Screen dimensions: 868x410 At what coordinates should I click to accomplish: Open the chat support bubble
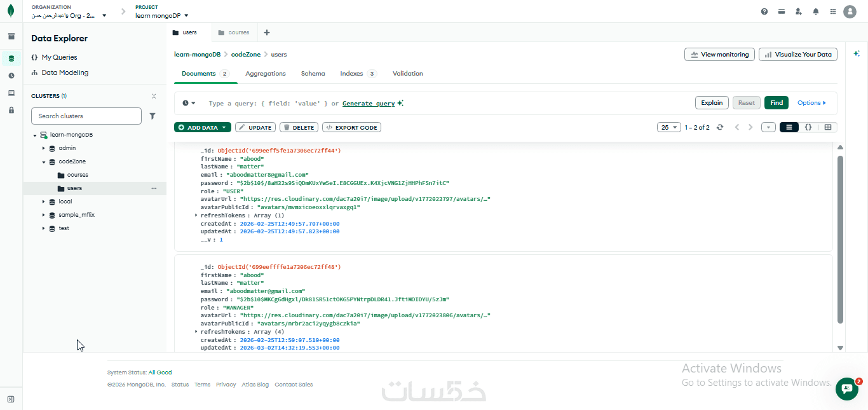(x=847, y=388)
